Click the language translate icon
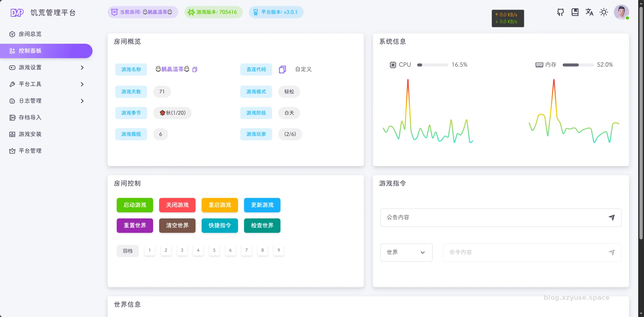Screen dimensions: 644x317 [589, 12]
